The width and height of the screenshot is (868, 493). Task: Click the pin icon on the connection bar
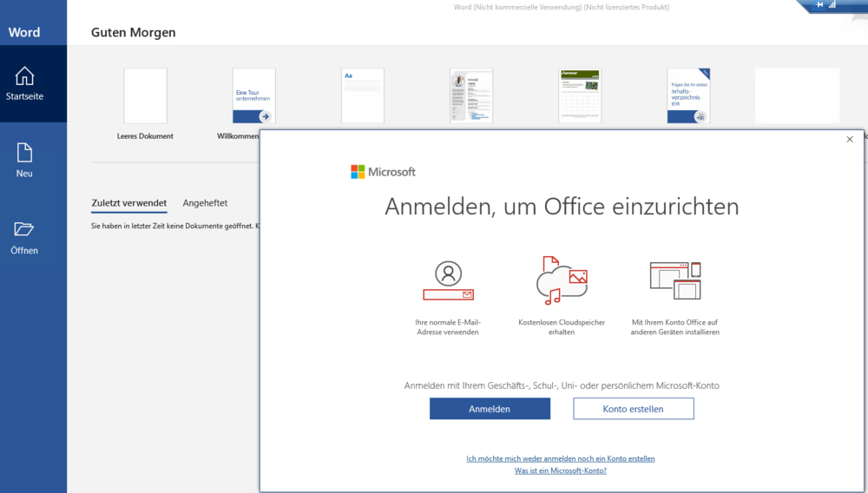pyautogui.click(x=819, y=5)
